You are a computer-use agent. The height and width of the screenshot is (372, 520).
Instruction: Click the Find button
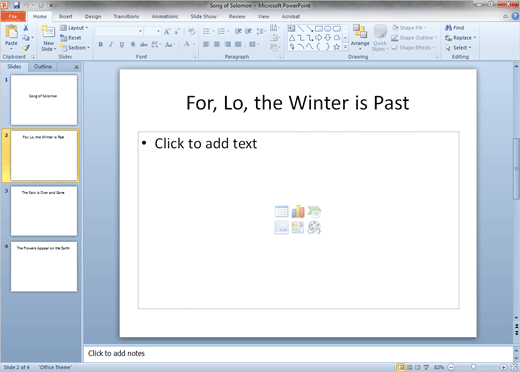[x=455, y=28]
